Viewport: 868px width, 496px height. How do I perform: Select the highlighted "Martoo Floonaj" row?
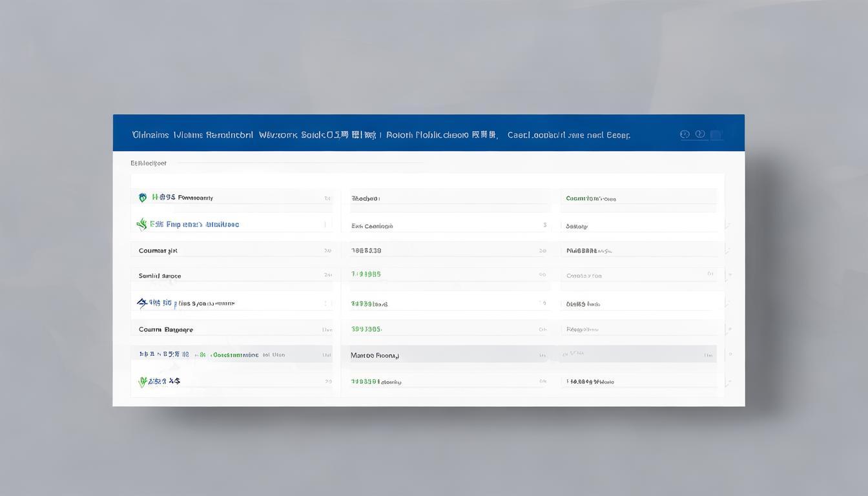pos(375,355)
